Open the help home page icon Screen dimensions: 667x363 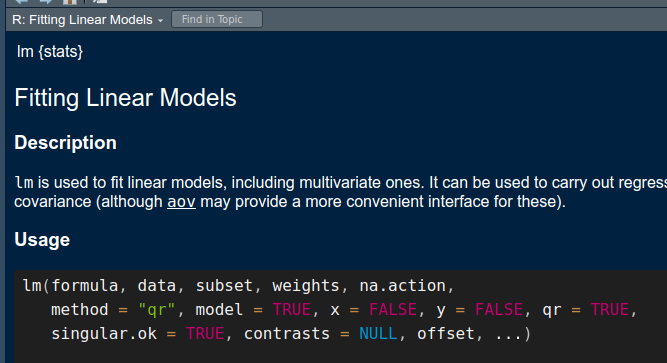click(69, 2)
